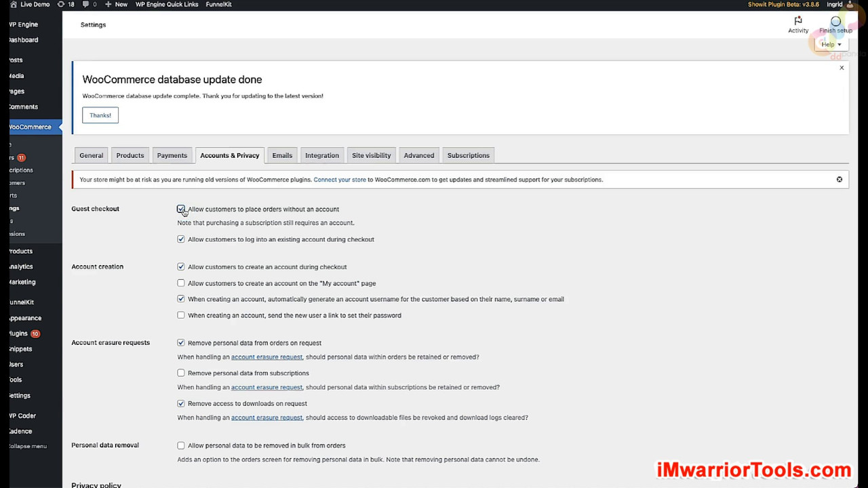
Task: Click the orders count badge 11
Action: [21, 158]
